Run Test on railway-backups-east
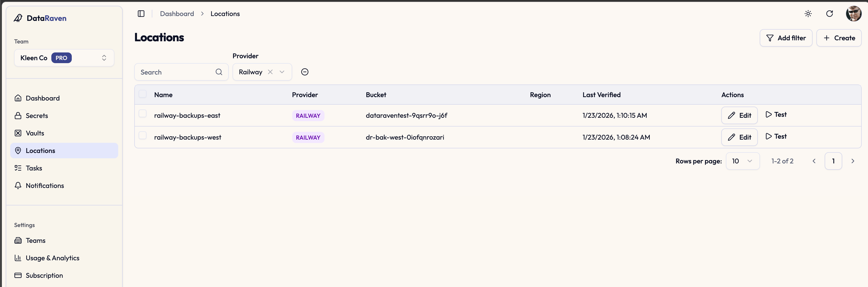 point(776,114)
